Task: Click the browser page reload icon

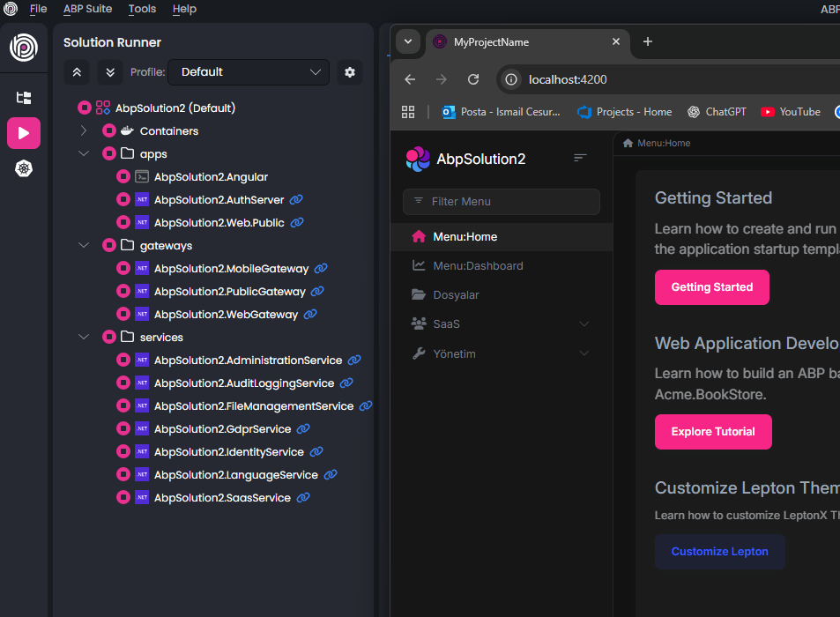Action: [473, 79]
